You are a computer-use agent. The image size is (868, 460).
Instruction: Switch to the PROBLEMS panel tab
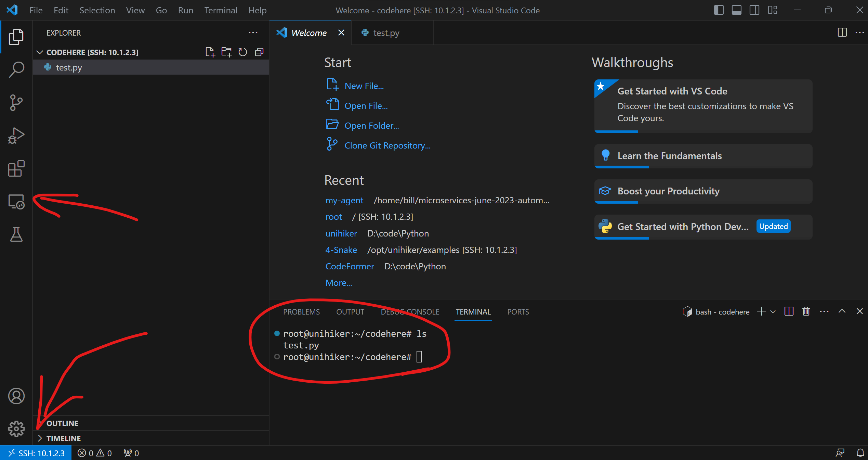(301, 312)
